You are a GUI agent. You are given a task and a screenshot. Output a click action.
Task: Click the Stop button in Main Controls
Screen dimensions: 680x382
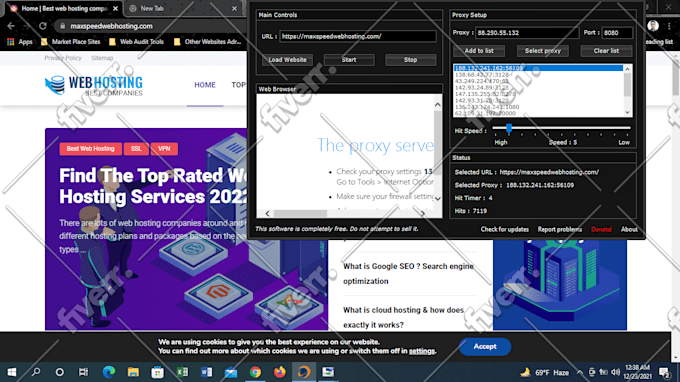(411, 60)
